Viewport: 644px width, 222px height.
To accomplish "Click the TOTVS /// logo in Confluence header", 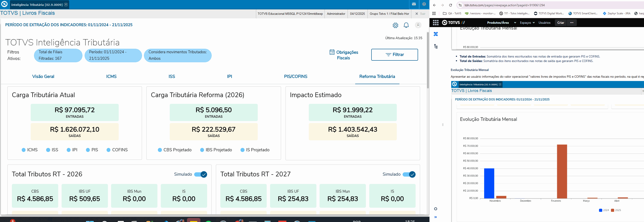I will tap(453, 22).
